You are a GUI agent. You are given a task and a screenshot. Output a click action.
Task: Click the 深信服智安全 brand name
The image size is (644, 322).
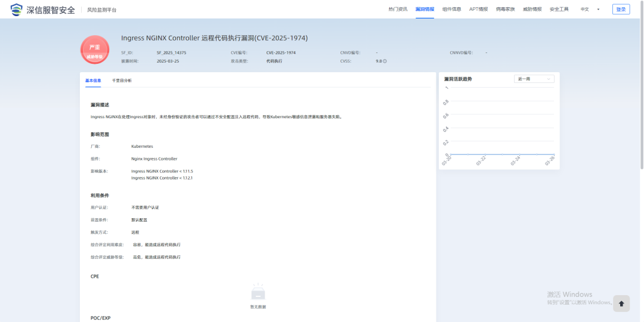pos(51,10)
